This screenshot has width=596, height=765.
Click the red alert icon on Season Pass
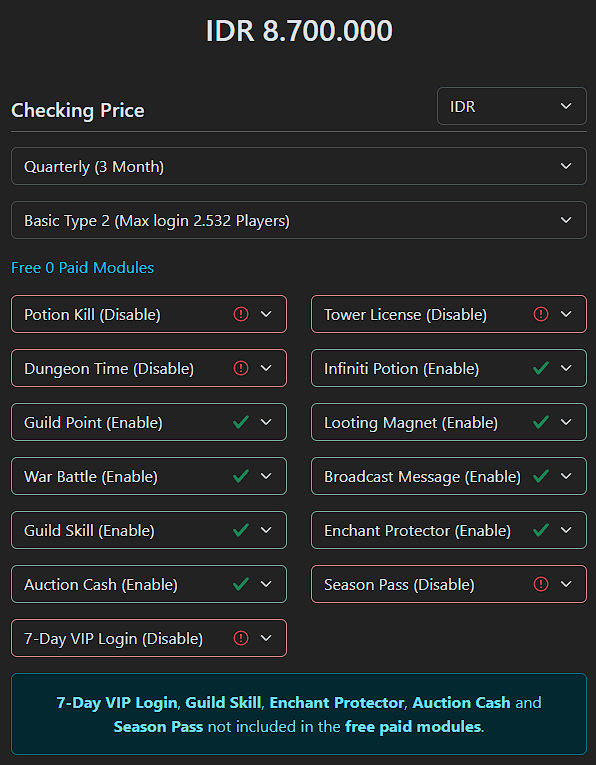coord(541,584)
